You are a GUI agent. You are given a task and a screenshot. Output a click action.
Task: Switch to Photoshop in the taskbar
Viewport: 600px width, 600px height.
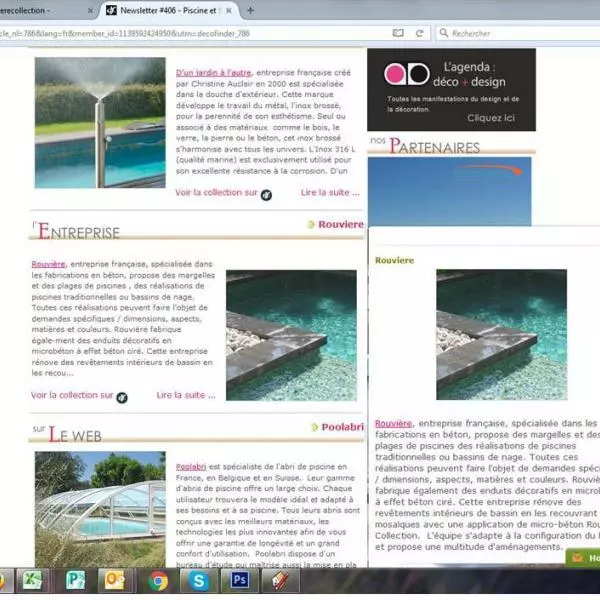239,580
